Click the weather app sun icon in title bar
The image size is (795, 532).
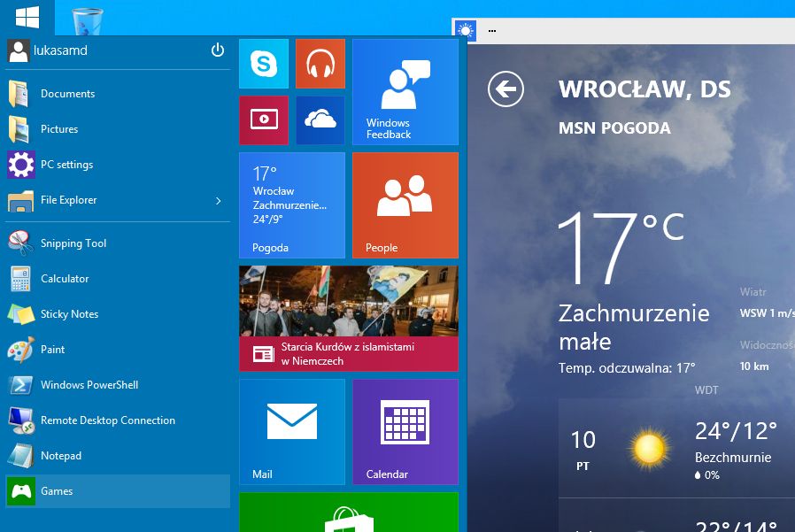pyautogui.click(x=465, y=30)
